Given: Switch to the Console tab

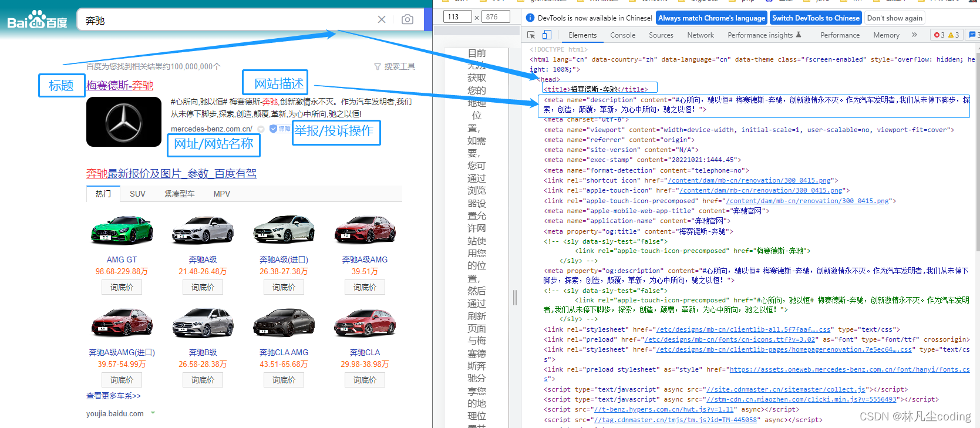Looking at the screenshot, I should pyautogui.click(x=622, y=35).
